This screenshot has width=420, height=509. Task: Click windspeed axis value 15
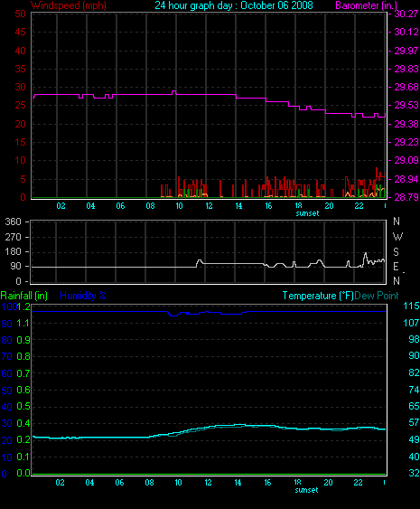click(x=21, y=142)
